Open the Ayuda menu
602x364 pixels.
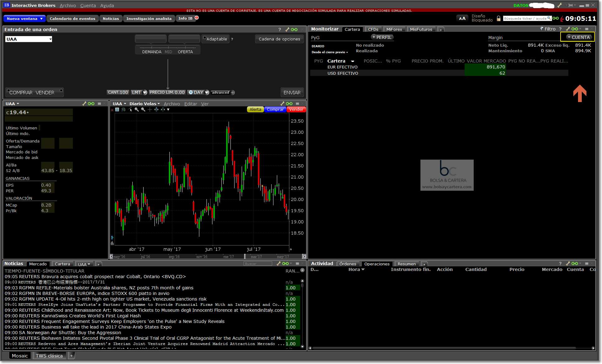pos(107,6)
